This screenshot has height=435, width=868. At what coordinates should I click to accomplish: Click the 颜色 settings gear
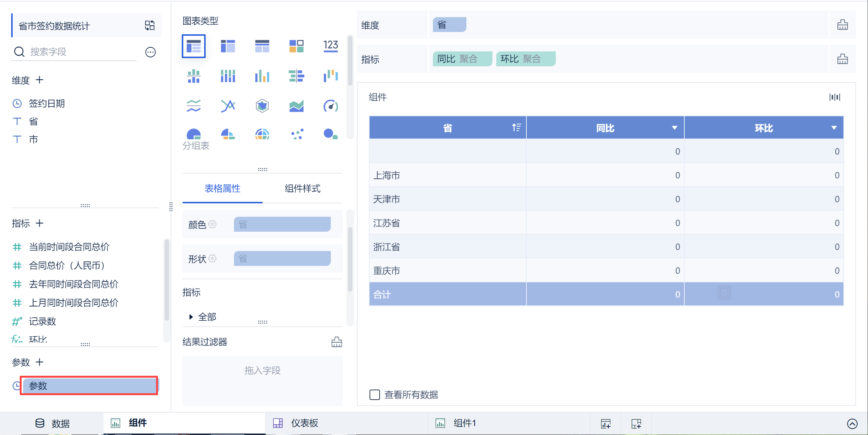[x=212, y=224]
